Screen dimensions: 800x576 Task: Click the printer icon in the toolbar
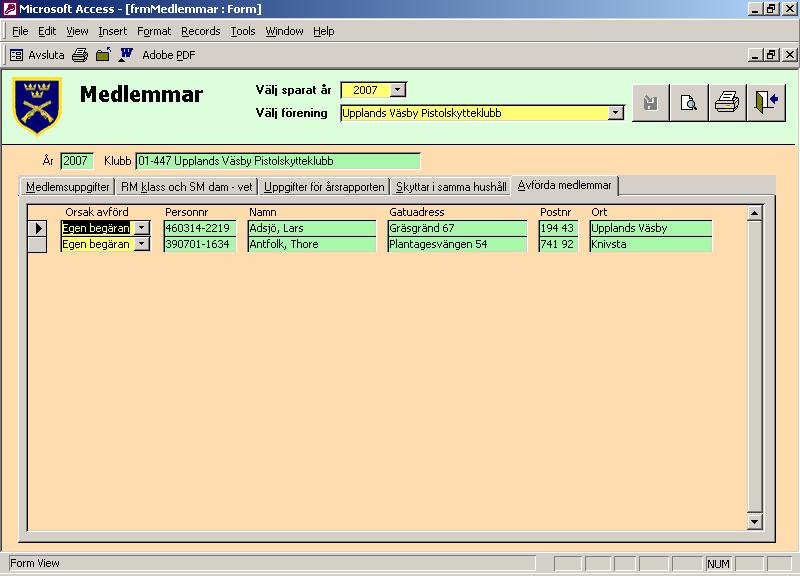(80, 55)
